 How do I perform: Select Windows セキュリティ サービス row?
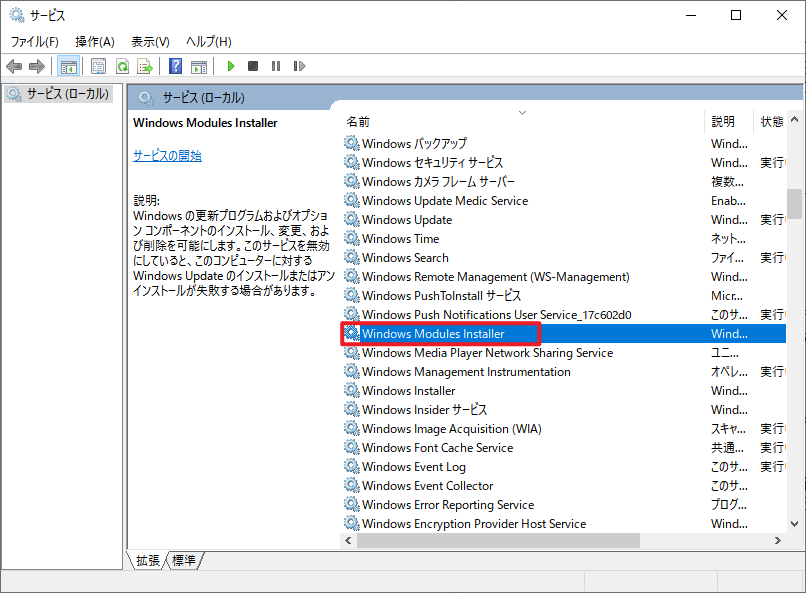coord(564,162)
